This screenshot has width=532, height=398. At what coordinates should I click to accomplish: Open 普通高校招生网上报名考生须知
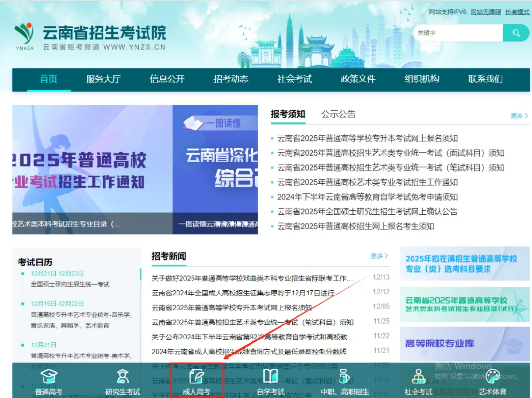coord(355,226)
